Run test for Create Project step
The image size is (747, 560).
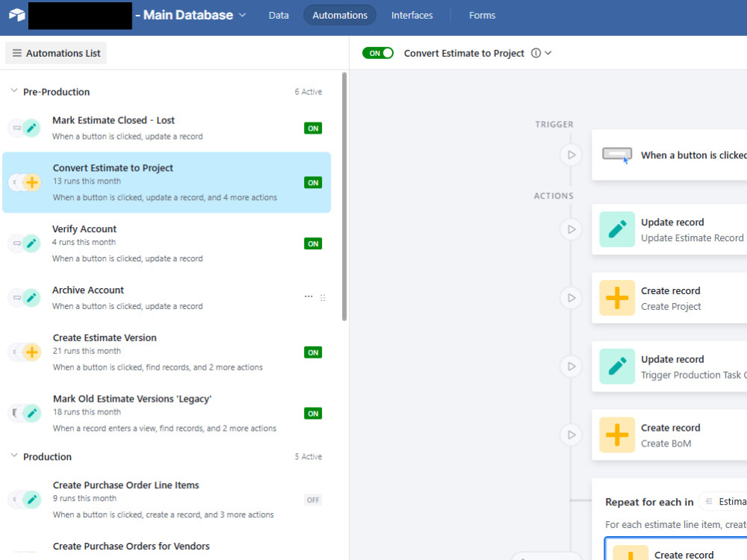point(571,298)
